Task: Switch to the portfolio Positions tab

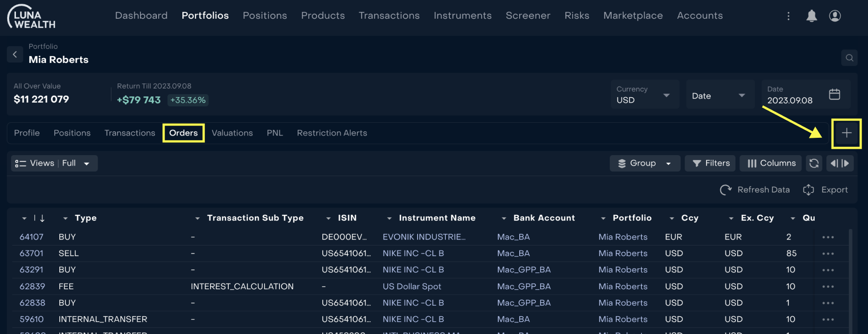Action: tap(72, 133)
